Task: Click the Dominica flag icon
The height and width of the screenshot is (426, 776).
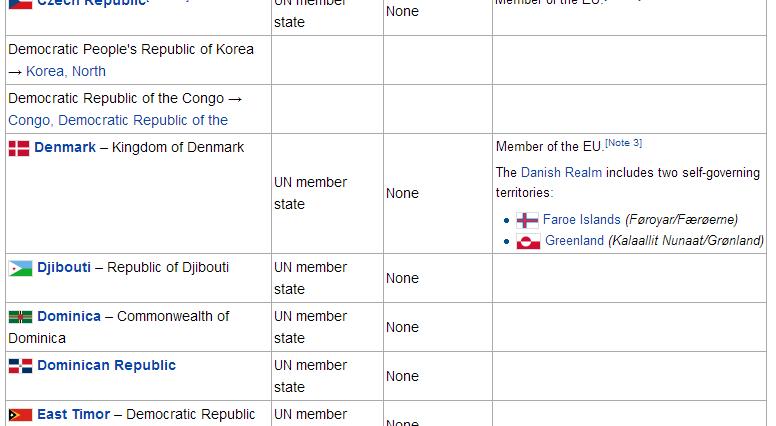Action: [x=20, y=317]
